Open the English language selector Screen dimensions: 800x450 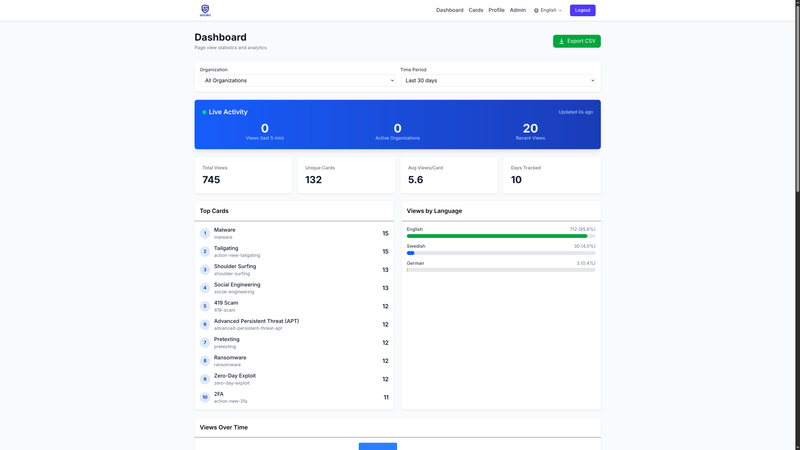click(x=549, y=10)
